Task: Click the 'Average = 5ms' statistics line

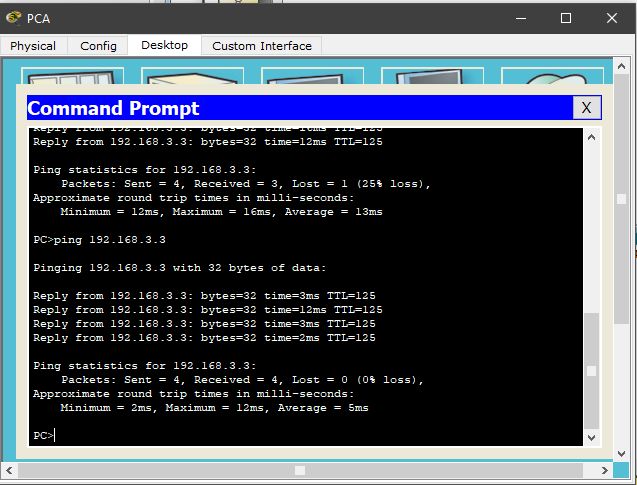Action: point(214,407)
